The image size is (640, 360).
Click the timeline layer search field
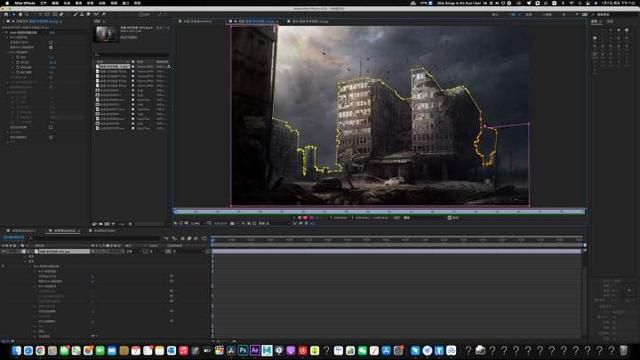96,238
